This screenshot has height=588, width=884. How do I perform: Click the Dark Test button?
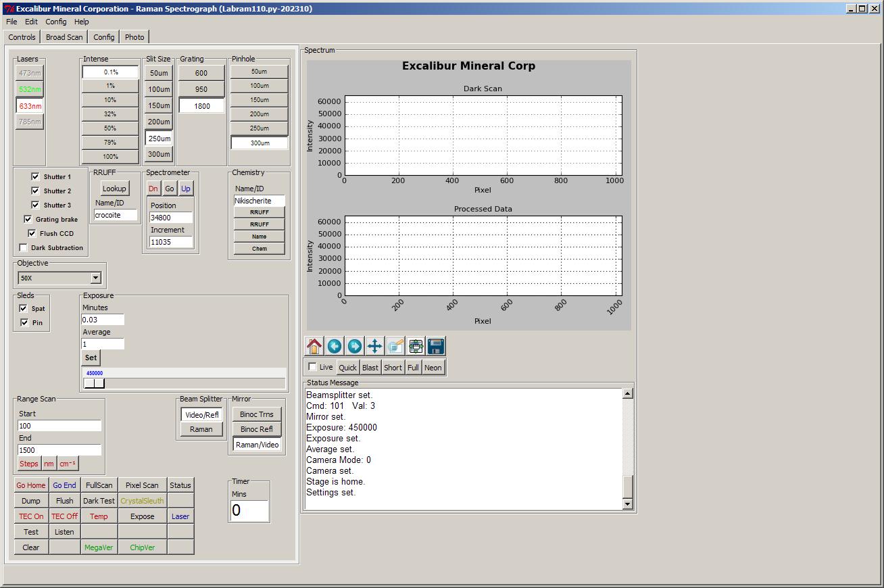pos(99,501)
